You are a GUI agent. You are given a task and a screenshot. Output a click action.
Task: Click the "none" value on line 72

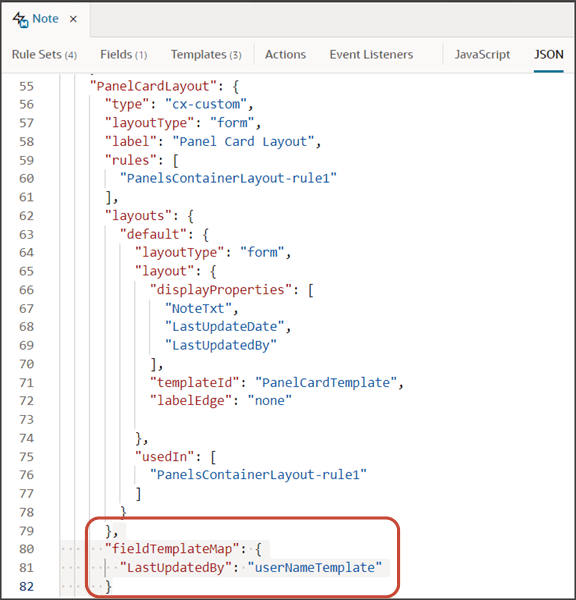pyautogui.click(x=270, y=401)
